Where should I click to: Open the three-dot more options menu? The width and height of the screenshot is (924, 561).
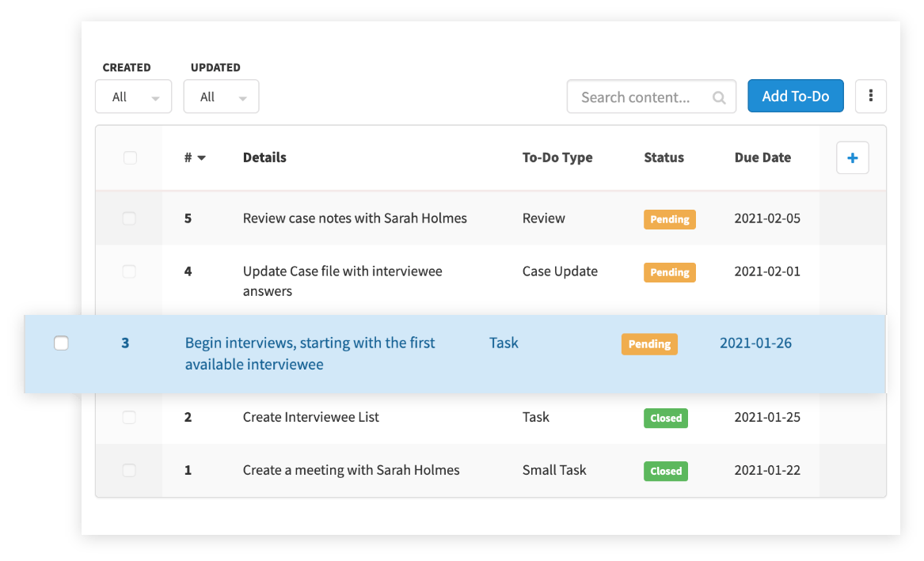pyautogui.click(x=870, y=97)
